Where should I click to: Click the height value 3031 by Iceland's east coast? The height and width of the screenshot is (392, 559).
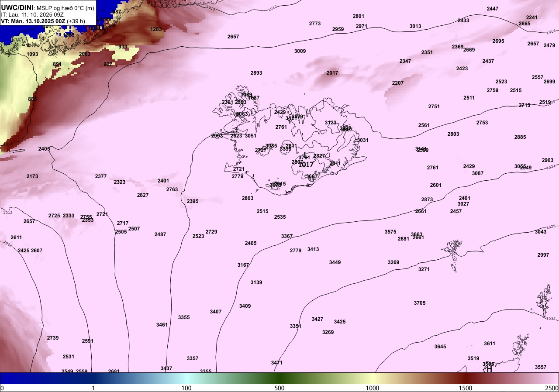[x=363, y=140]
